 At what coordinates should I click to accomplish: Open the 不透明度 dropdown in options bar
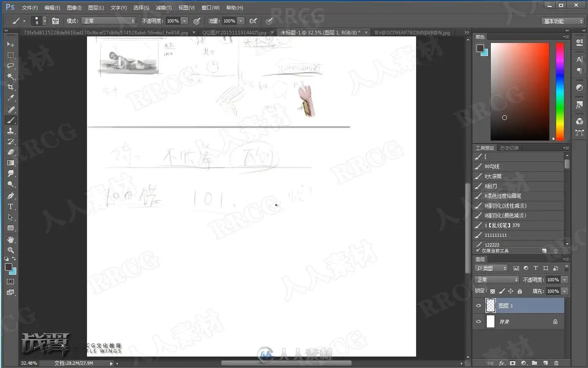click(x=185, y=21)
